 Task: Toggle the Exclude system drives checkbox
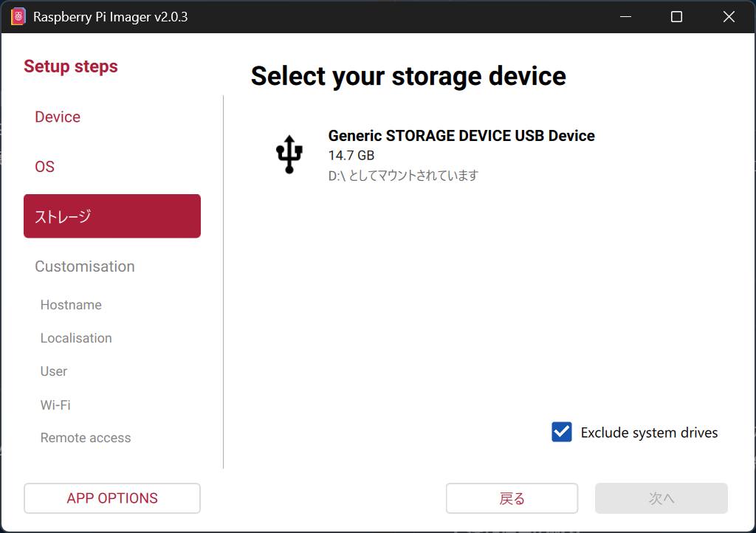[x=562, y=433]
